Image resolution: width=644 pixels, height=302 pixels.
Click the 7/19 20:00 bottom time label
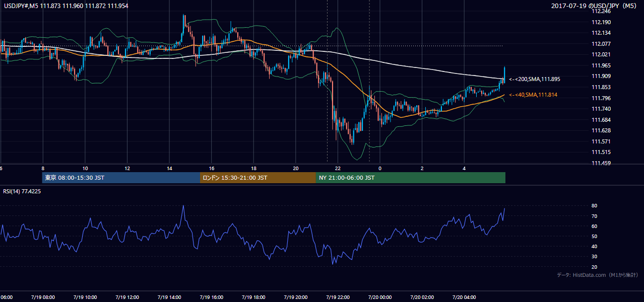(296, 297)
